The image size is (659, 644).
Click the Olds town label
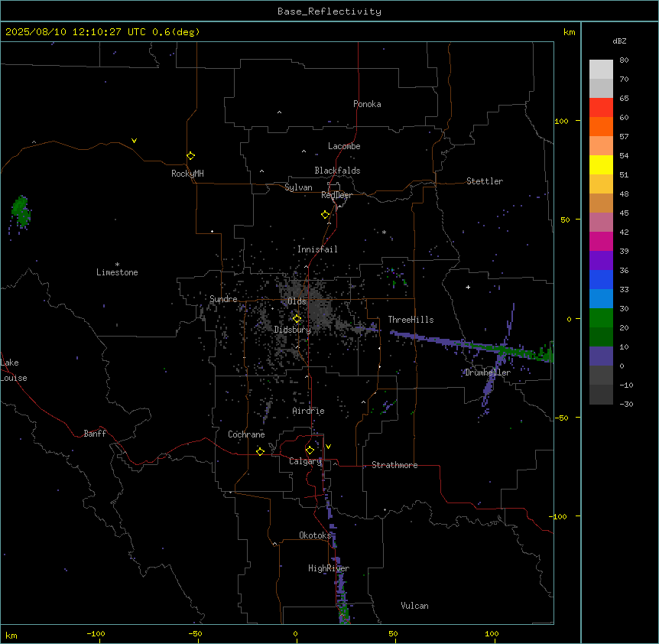[x=297, y=301]
